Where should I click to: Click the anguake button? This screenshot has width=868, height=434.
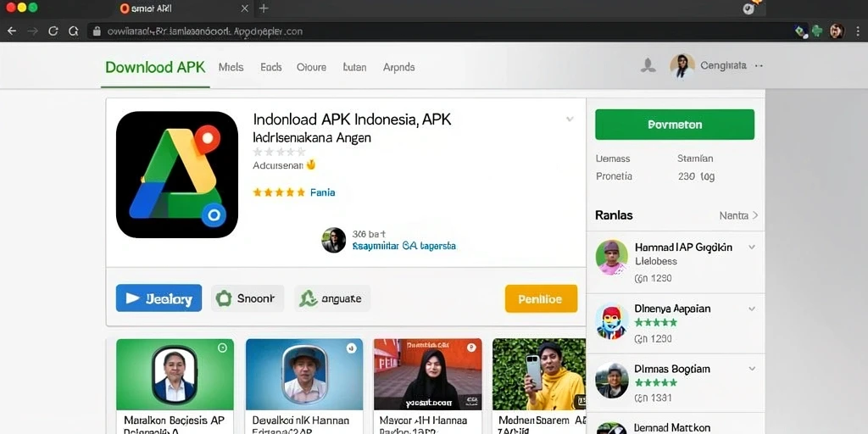click(x=332, y=298)
